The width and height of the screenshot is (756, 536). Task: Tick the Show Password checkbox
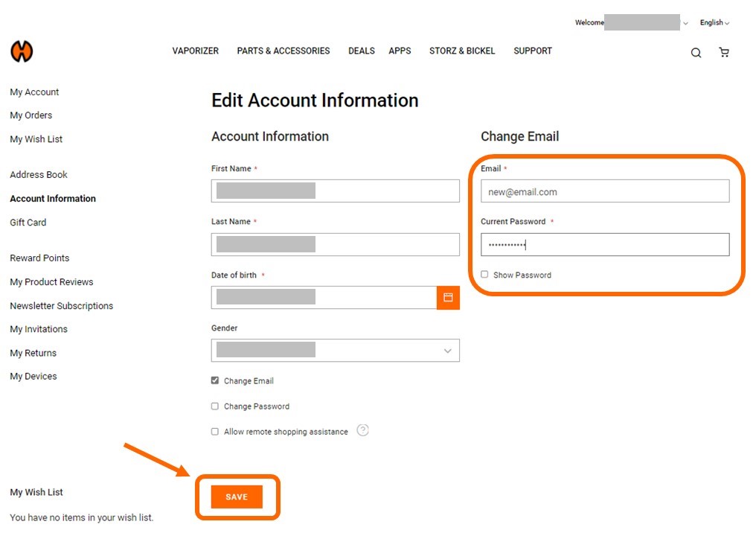[x=484, y=275]
